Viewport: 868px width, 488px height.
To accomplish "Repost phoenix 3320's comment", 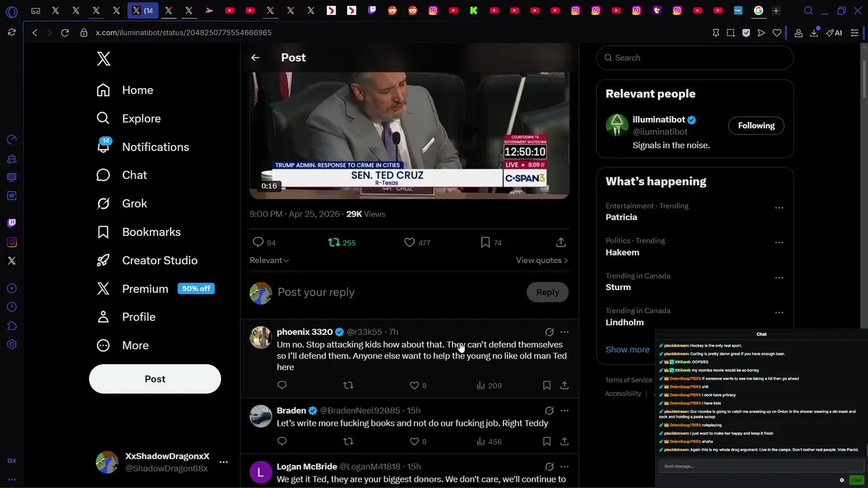I will [348, 385].
